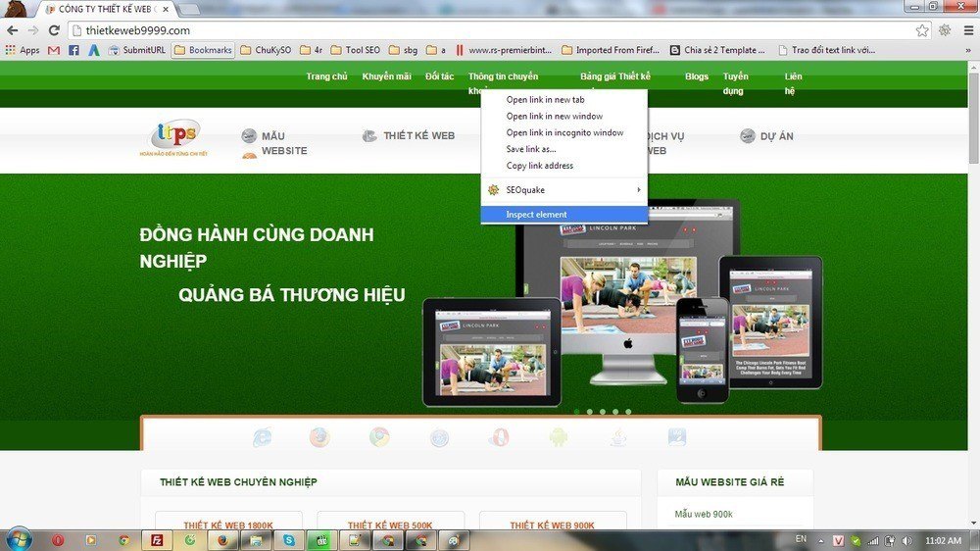Click the Safari compass icon in strip

click(x=439, y=437)
